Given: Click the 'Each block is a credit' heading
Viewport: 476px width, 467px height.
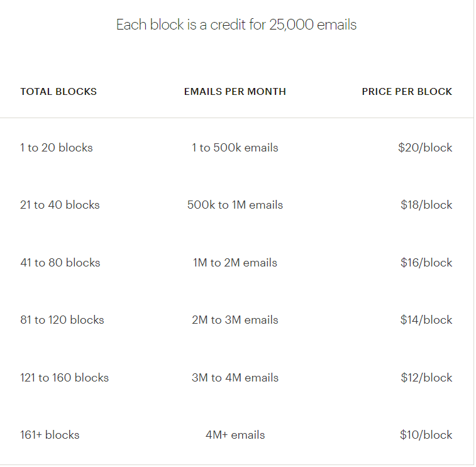Looking at the screenshot, I should (236, 25).
